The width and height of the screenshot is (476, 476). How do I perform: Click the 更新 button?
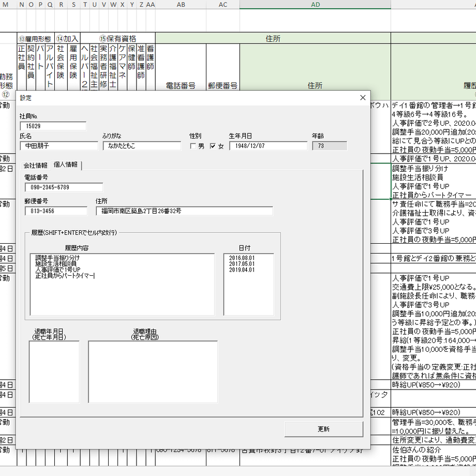click(323, 429)
